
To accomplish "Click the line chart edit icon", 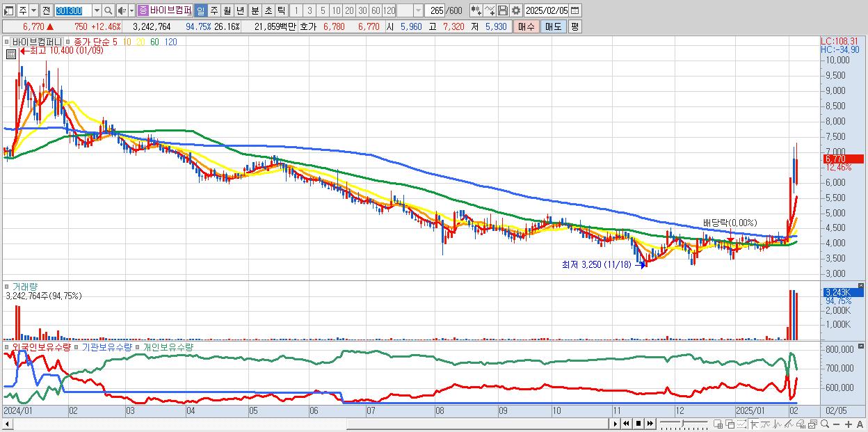I will tap(490, 10).
